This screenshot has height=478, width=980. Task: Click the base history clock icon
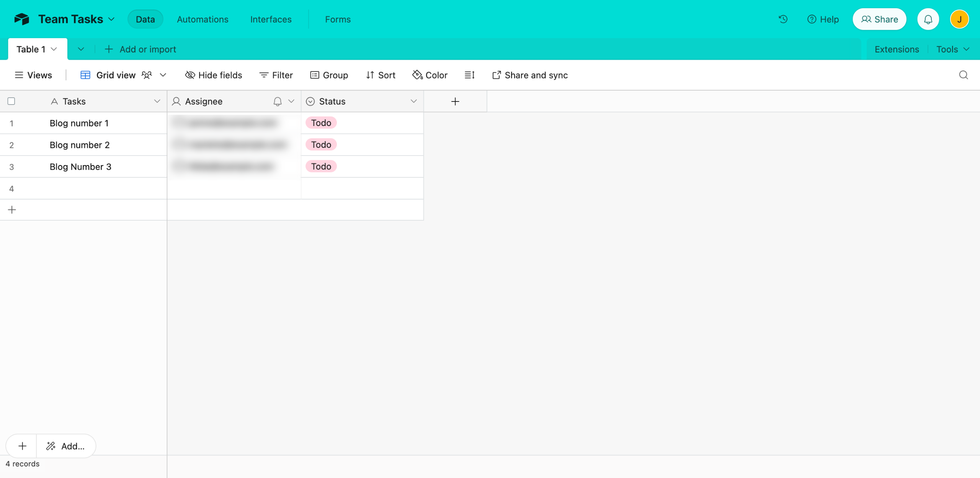point(783,19)
